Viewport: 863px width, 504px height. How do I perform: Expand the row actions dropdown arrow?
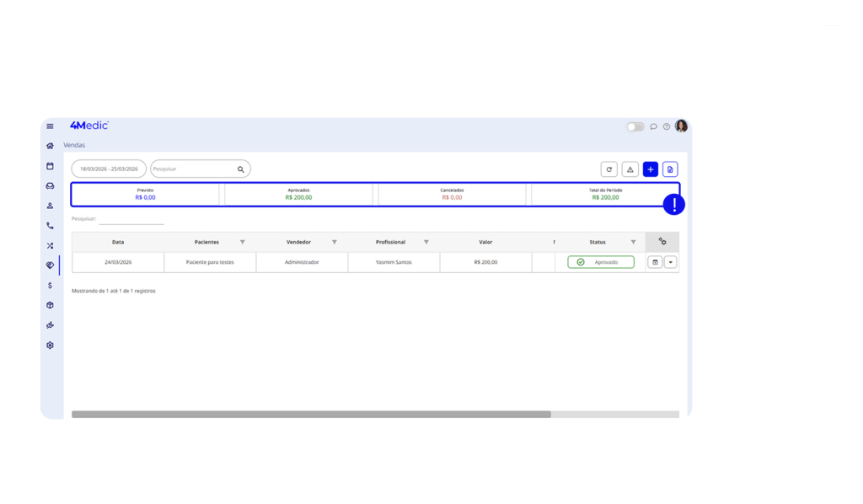point(671,262)
